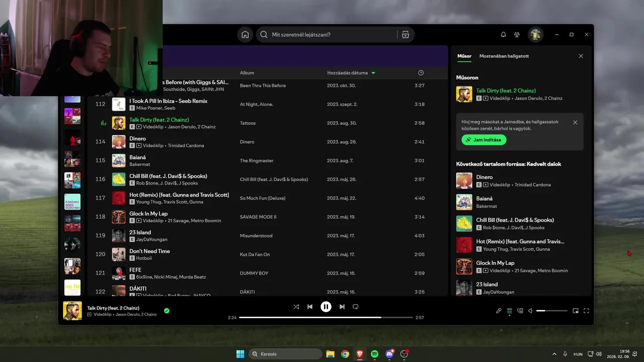Expand hidden system tray icons chevron
The width and height of the screenshot is (644, 362).
[554, 354]
